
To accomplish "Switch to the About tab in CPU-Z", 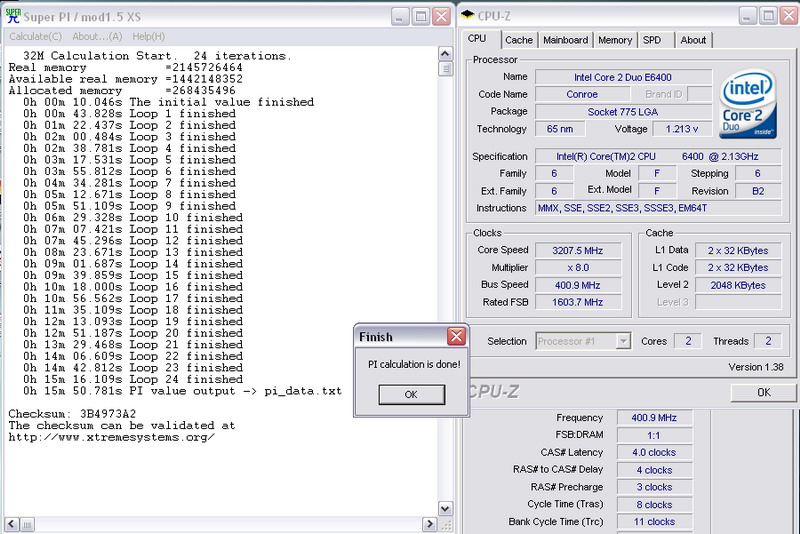I will coord(693,40).
